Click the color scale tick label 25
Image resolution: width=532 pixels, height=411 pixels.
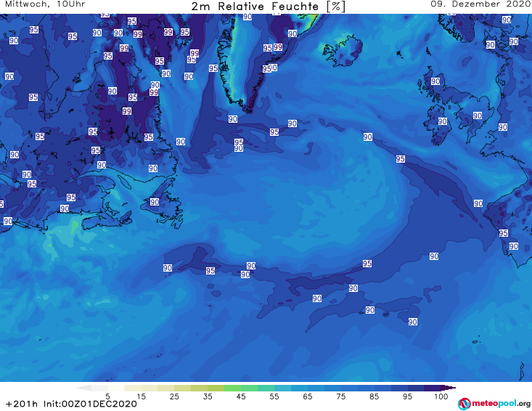point(174,396)
